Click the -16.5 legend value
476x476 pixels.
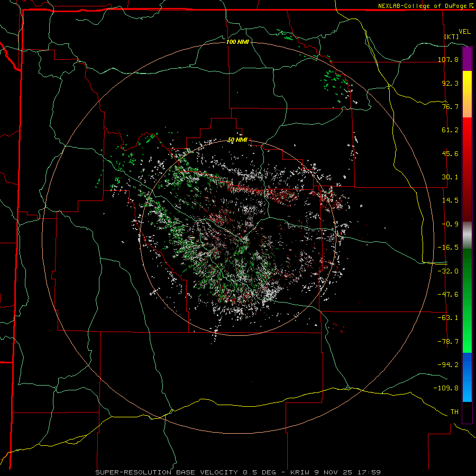click(448, 248)
